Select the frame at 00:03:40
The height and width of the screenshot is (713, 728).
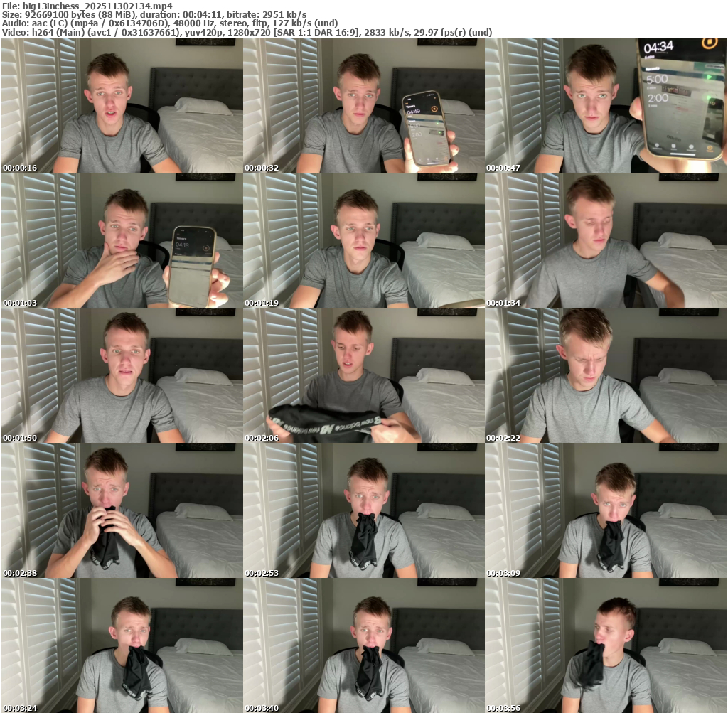[363, 645]
